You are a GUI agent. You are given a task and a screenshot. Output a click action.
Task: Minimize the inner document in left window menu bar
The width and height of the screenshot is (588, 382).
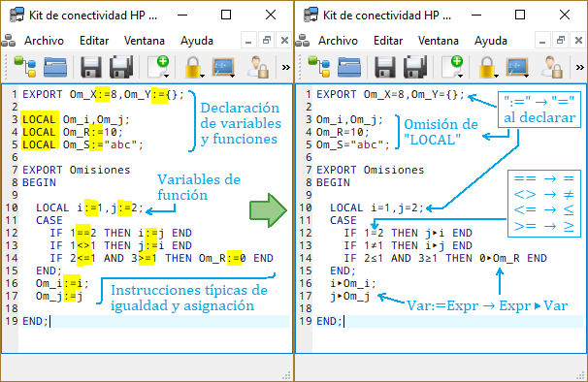[x=248, y=41]
